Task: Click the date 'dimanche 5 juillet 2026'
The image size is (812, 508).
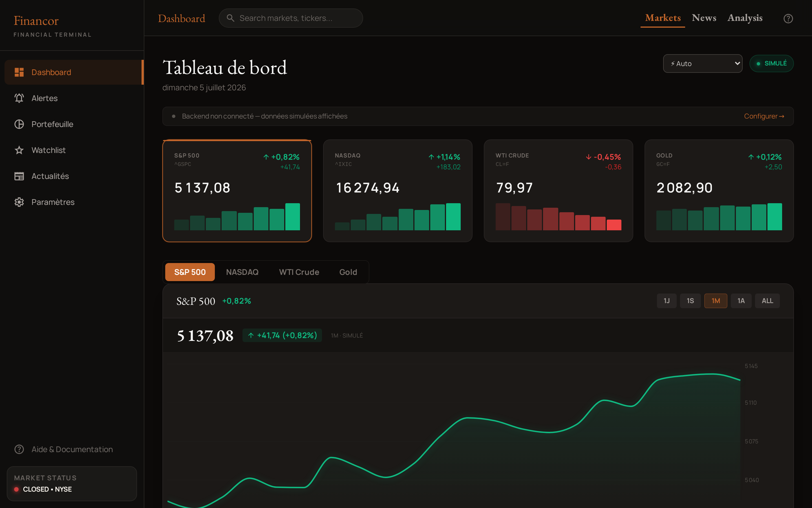Action: click(204, 88)
